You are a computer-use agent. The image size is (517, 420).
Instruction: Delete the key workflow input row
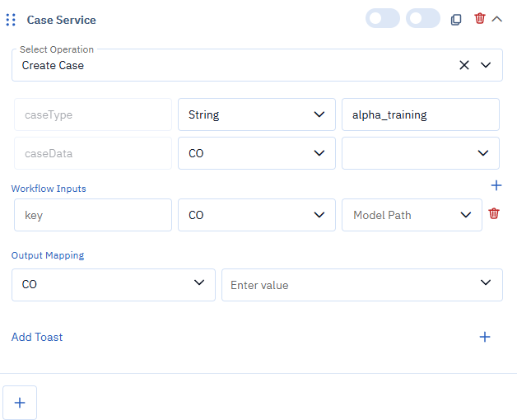coord(494,213)
